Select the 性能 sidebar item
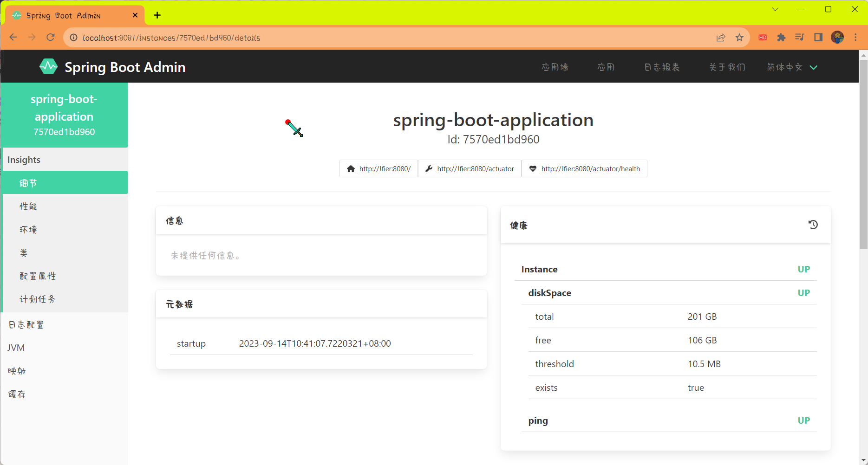This screenshot has height=465, width=868. pyautogui.click(x=65, y=206)
